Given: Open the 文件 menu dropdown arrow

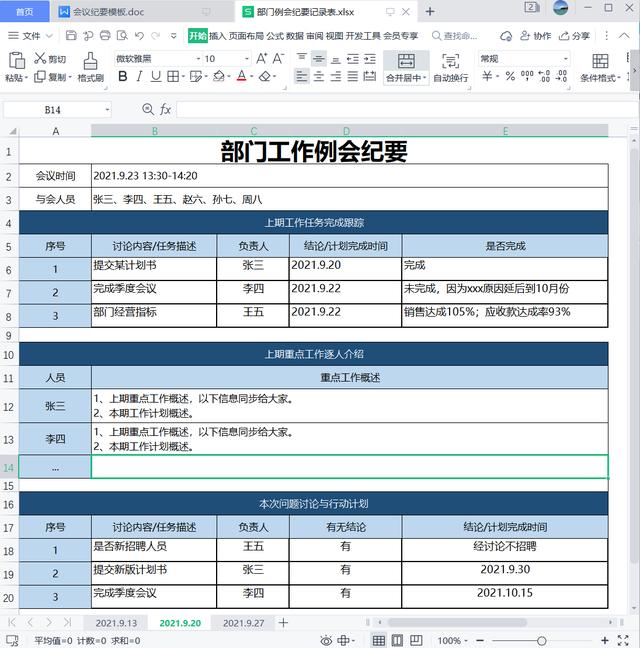Looking at the screenshot, I should point(49,36).
